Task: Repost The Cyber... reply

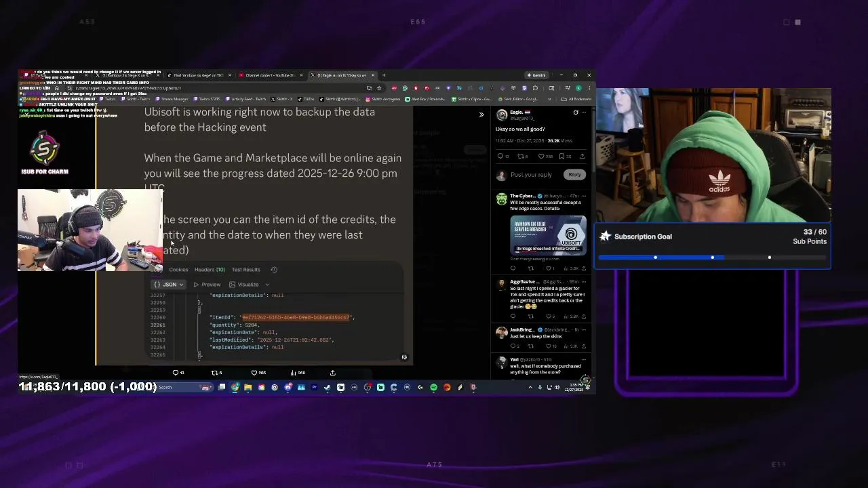Action: [x=530, y=268]
